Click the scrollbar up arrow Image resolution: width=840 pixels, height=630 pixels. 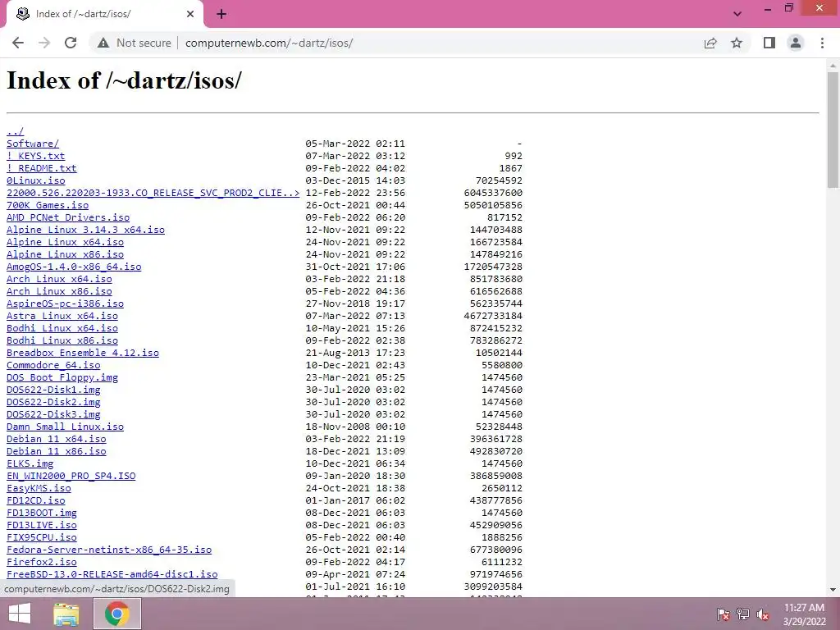click(833, 65)
